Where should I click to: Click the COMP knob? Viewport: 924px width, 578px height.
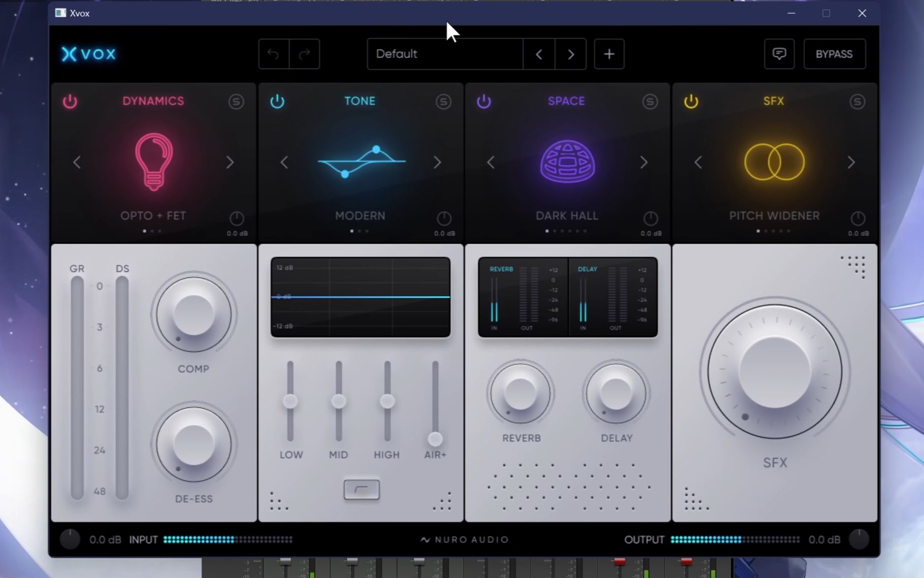click(x=193, y=314)
